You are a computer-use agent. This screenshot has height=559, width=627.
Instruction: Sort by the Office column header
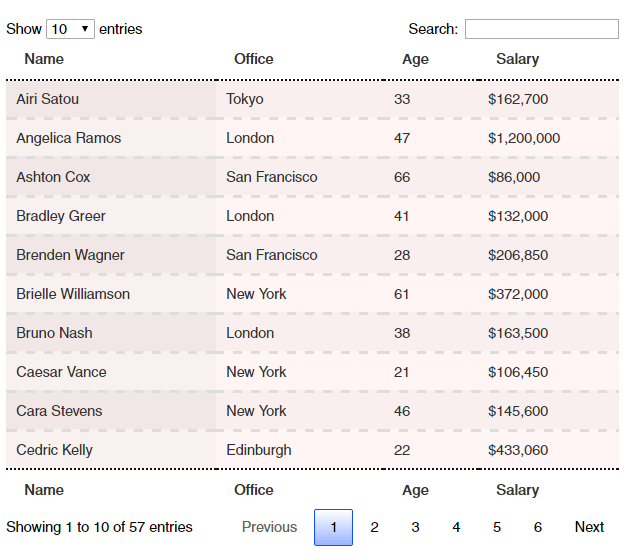point(300,60)
